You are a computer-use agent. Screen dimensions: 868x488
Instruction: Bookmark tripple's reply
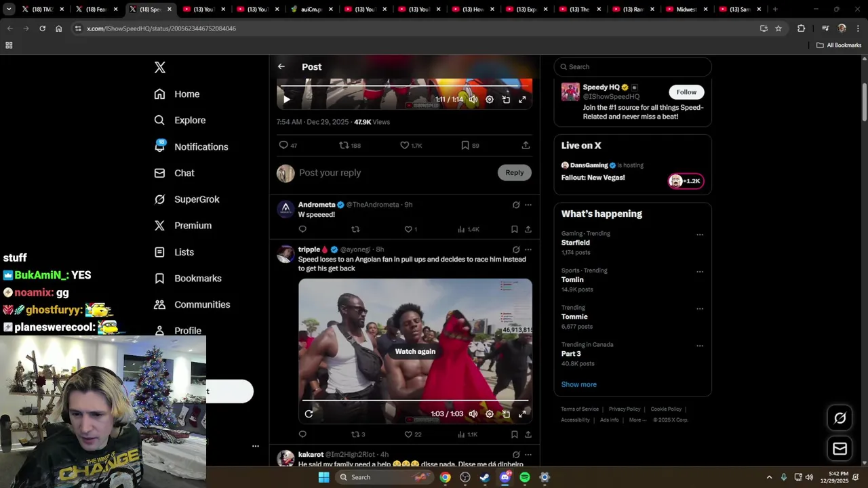515,434
